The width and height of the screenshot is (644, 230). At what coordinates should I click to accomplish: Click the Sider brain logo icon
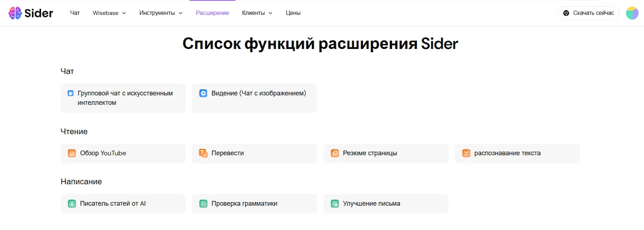click(x=15, y=13)
